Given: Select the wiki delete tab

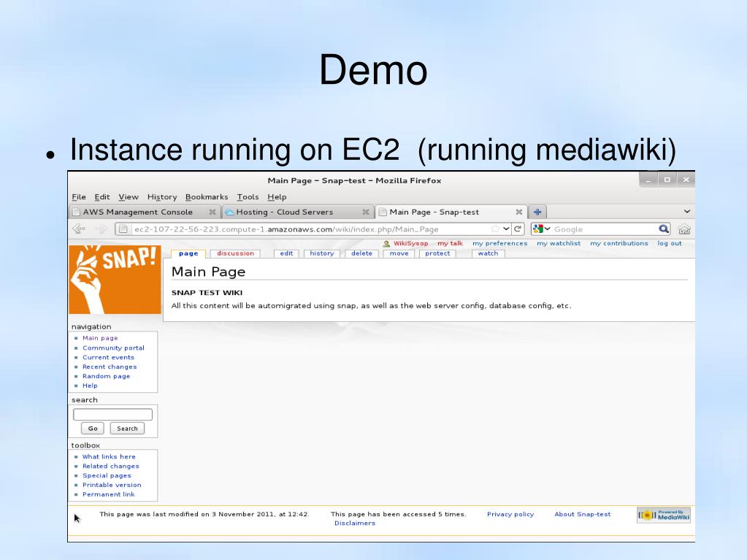Looking at the screenshot, I should point(361,253).
